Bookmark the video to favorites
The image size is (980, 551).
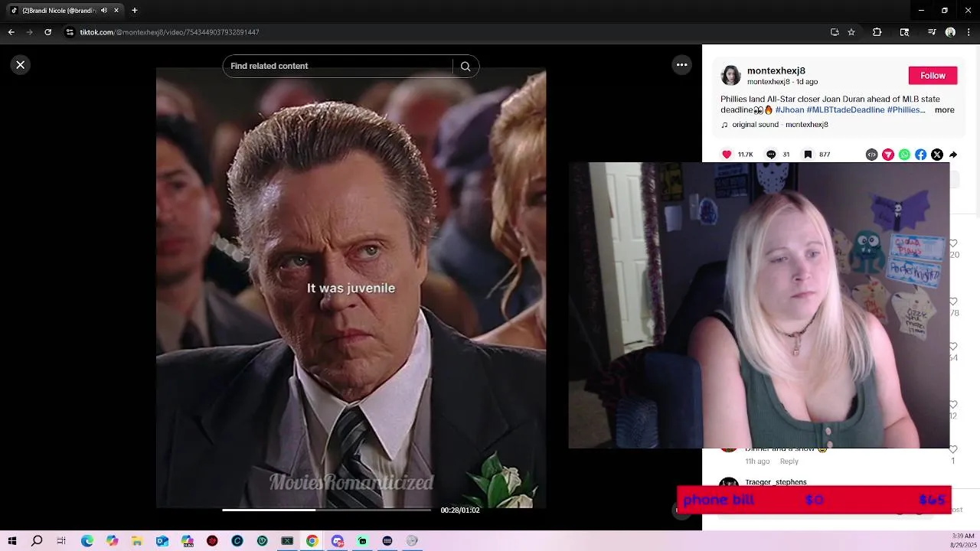pos(808,155)
